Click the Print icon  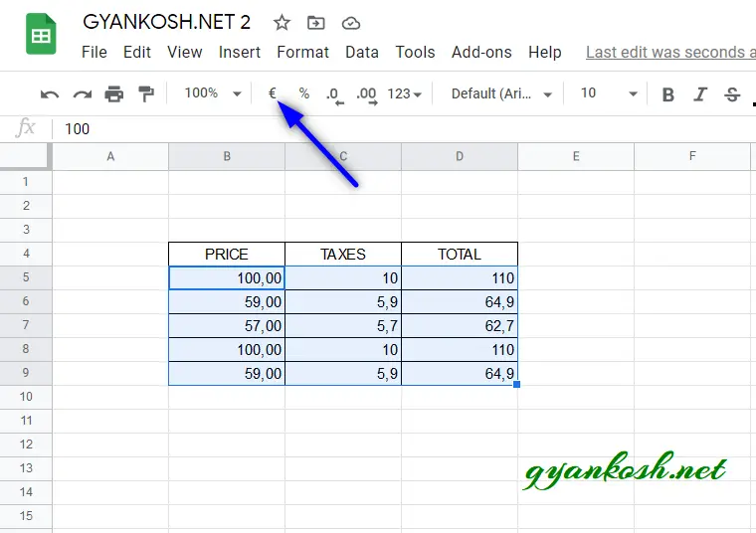113,94
